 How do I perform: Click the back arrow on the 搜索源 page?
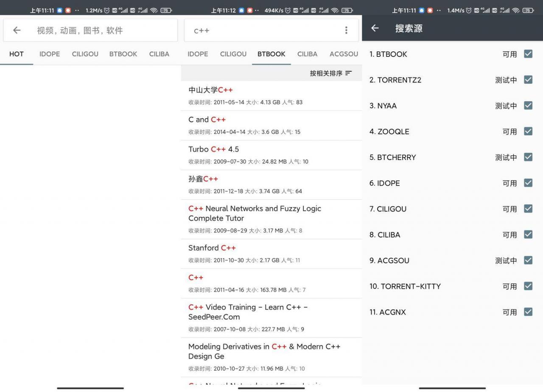click(x=375, y=28)
